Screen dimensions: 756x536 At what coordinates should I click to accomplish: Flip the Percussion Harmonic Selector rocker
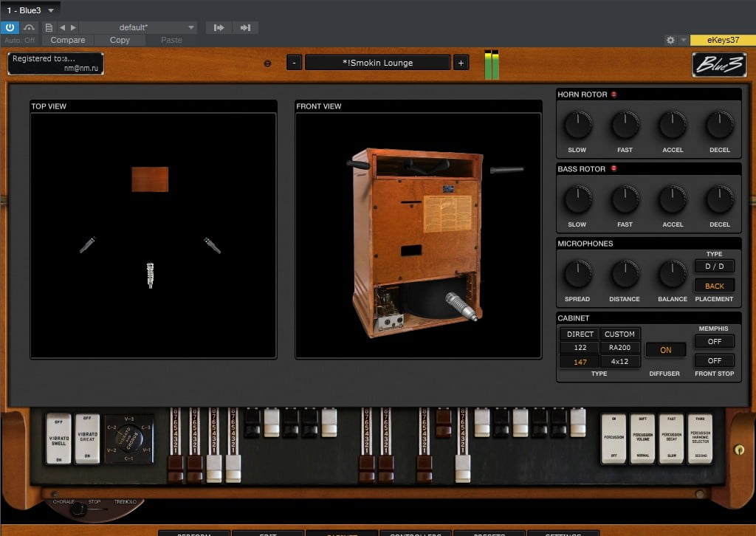pos(701,438)
